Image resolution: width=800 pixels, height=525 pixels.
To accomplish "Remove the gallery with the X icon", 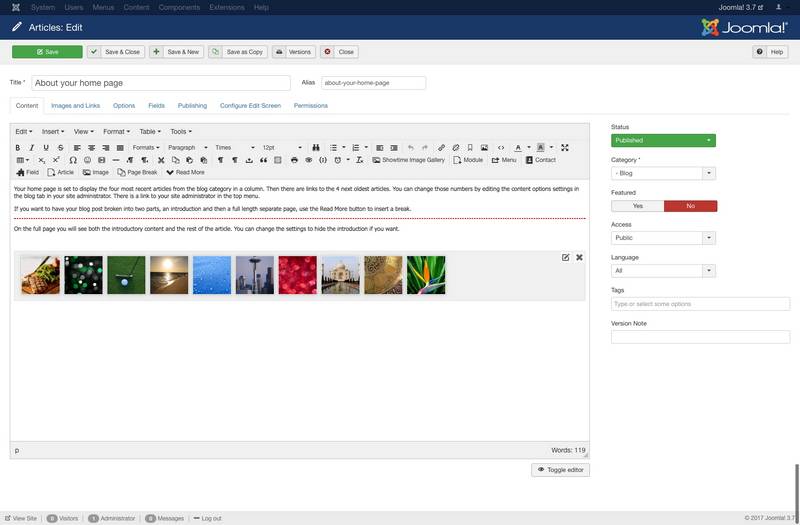I will click(x=579, y=257).
